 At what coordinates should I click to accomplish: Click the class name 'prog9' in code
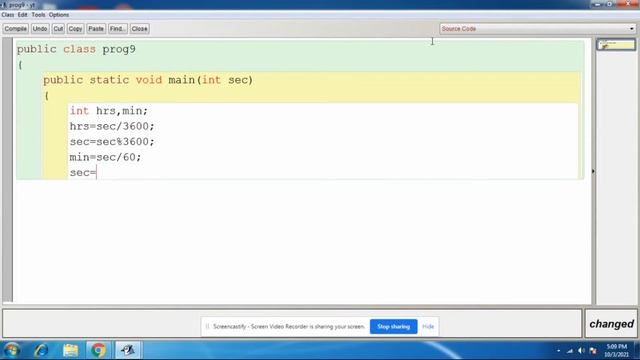(119, 49)
